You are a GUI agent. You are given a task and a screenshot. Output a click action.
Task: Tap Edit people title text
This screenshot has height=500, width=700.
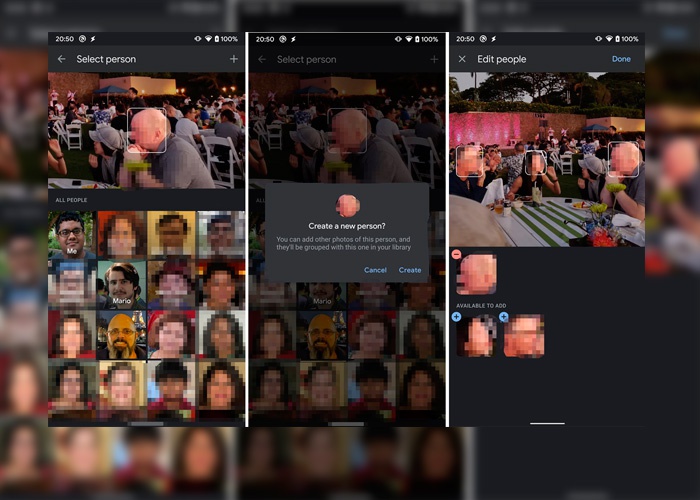point(502,59)
